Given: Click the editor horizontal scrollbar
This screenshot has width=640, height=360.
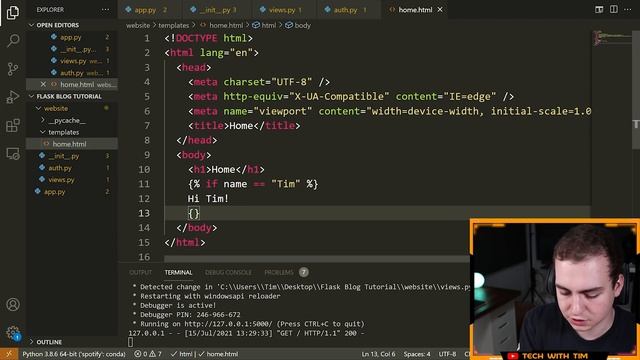Looking at the screenshot, I should pyautogui.click(x=317, y=259).
